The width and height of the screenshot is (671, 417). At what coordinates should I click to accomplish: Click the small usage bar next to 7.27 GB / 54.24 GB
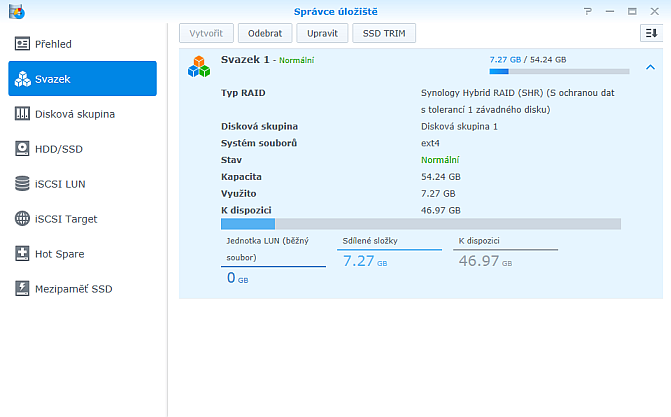(x=559, y=71)
